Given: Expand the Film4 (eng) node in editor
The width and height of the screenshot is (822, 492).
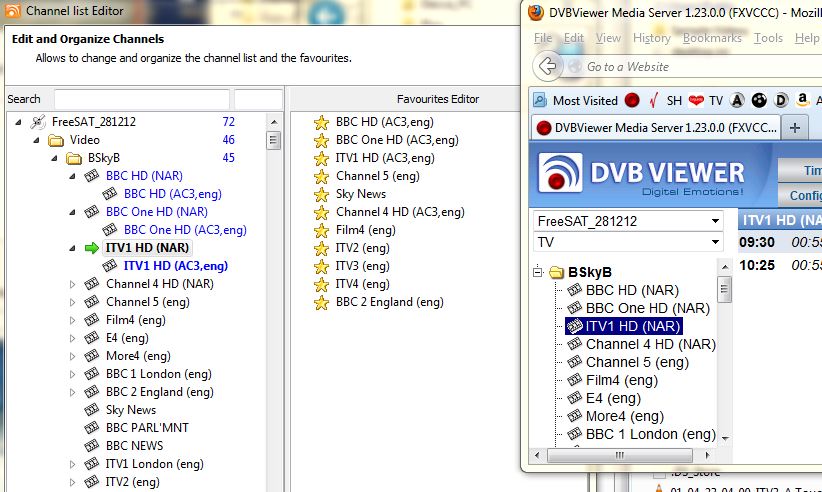Looking at the screenshot, I should (x=72, y=320).
